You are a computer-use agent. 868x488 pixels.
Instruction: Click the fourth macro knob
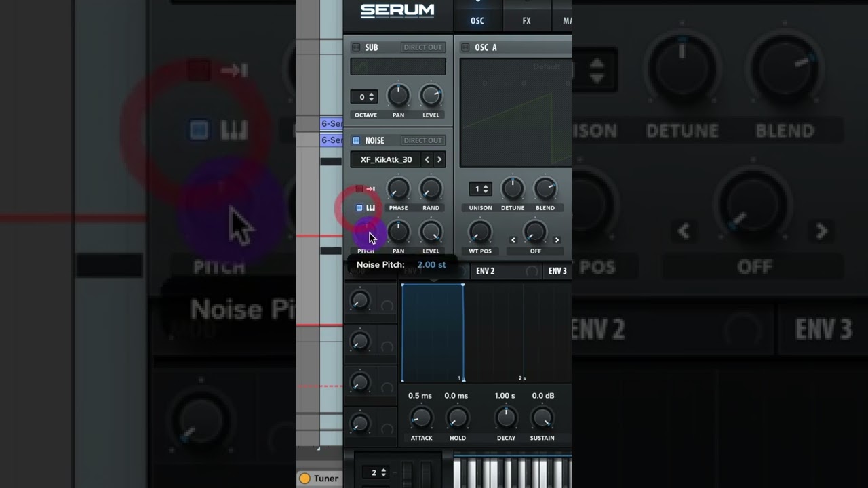(359, 424)
